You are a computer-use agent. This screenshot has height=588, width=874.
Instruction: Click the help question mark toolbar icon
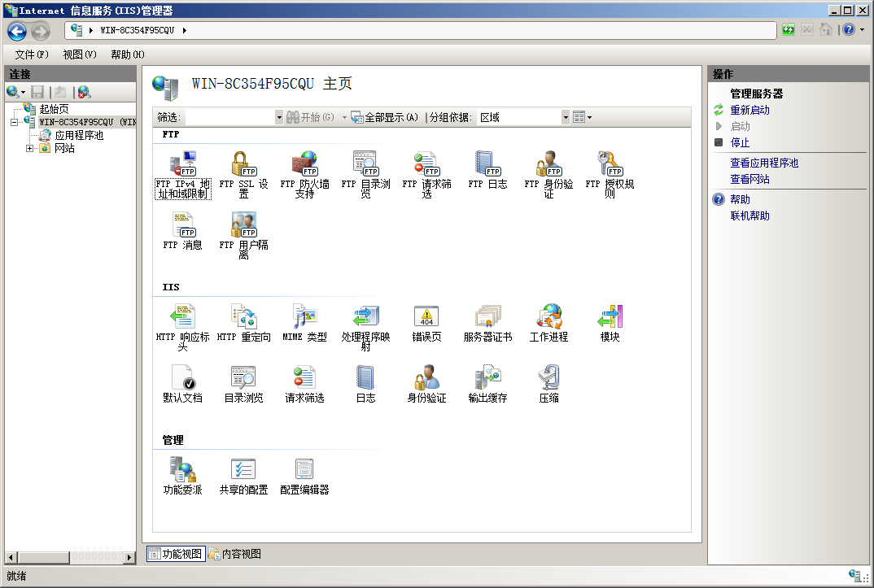click(x=848, y=30)
